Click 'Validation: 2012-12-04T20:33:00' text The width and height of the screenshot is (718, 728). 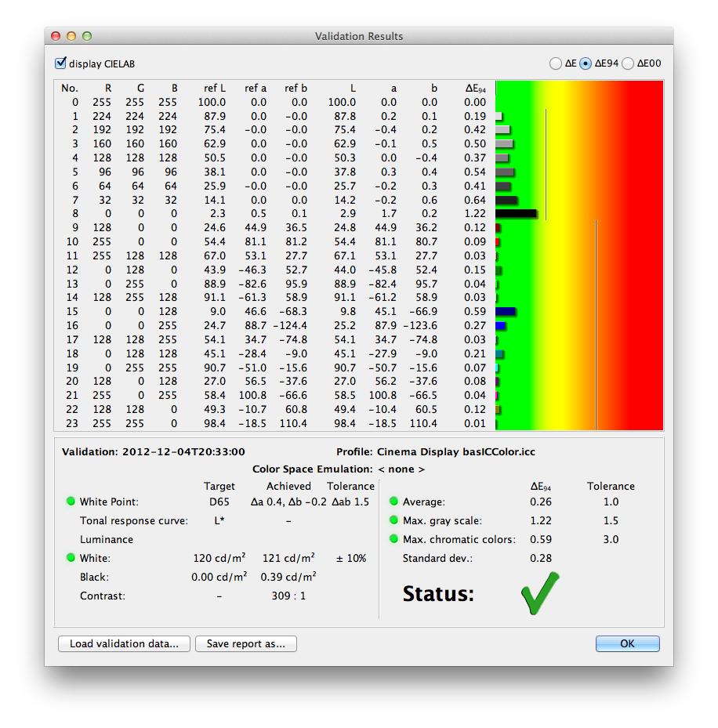click(154, 451)
